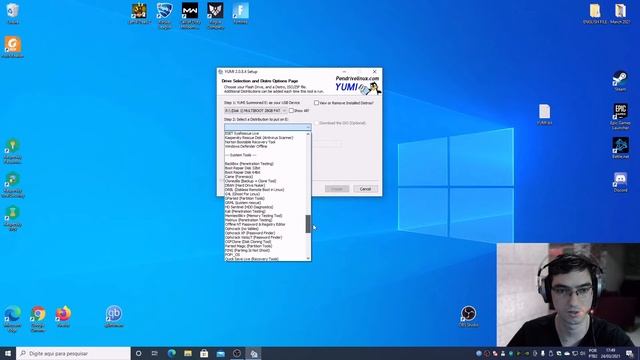The height and width of the screenshot is (360, 640).
Task: Open the USB drive selection dropdown
Action: coord(255,111)
